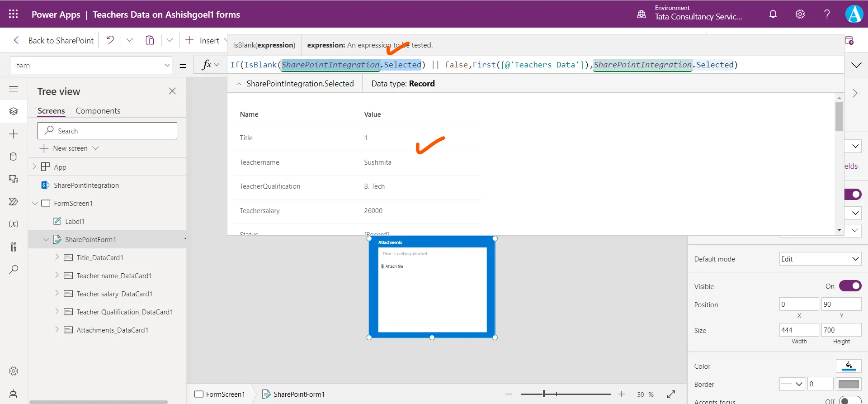Screen dimensions: 868x404
Task: Open the Media pane icon
Action: [x=14, y=179]
